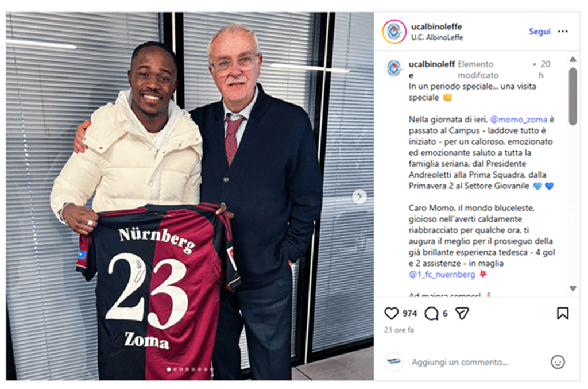This screenshot has width=588, height=389.
Task: Select the first carousel dot indicator
Action: [x=169, y=369]
